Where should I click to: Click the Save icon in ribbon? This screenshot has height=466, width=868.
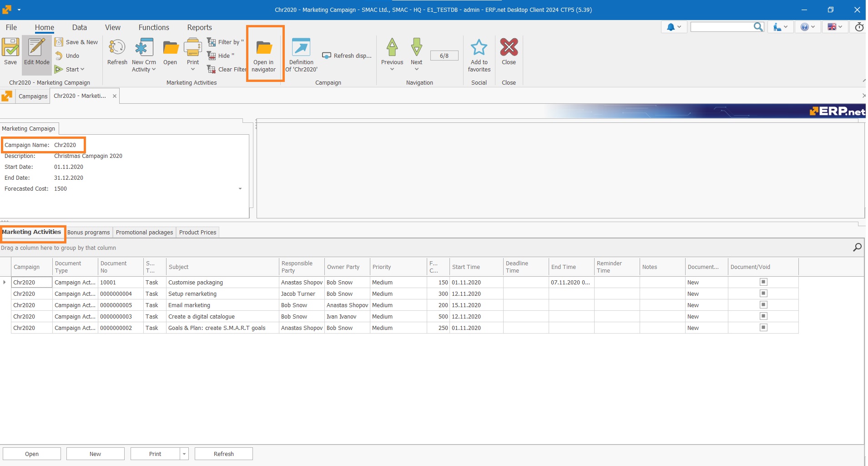(x=10, y=47)
